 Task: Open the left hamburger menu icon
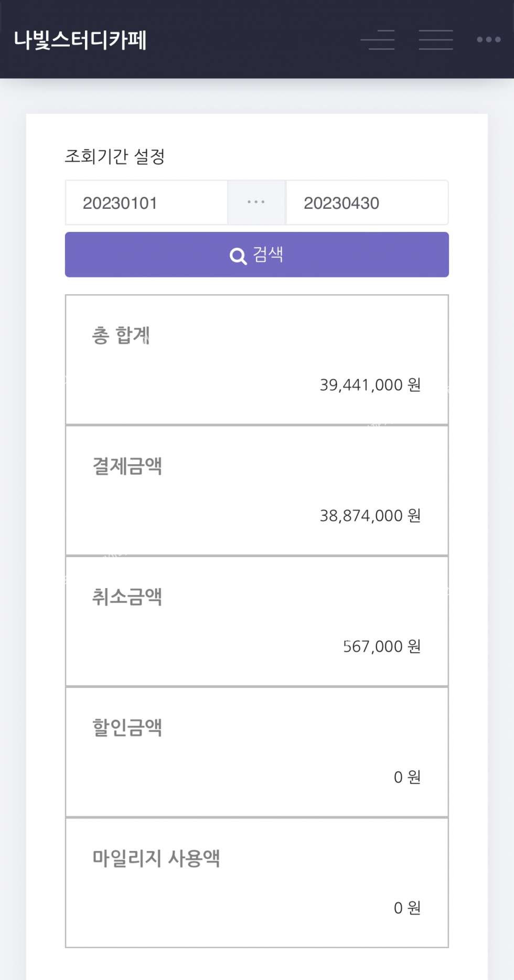click(378, 40)
